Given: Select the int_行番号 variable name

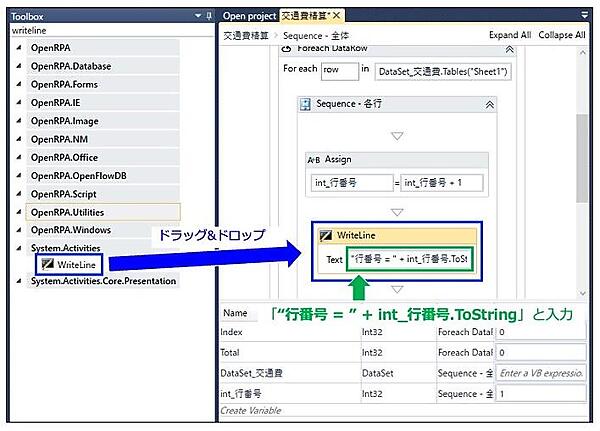Looking at the screenshot, I should click(241, 393).
